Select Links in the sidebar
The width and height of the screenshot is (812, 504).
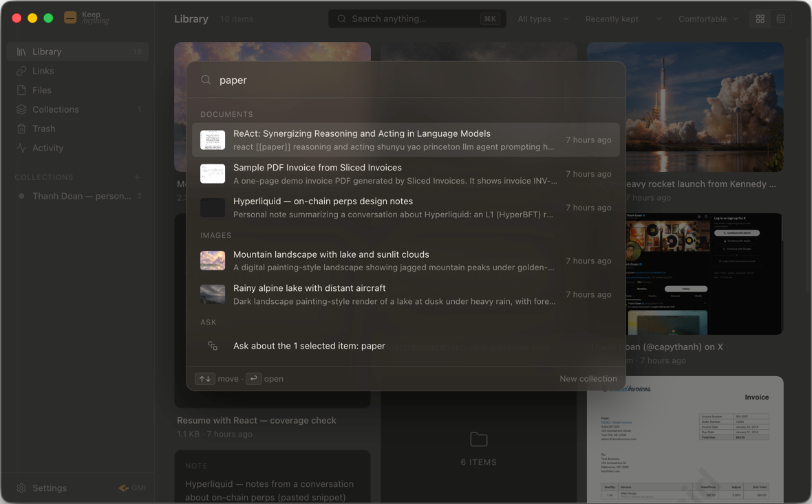[78, 71]
